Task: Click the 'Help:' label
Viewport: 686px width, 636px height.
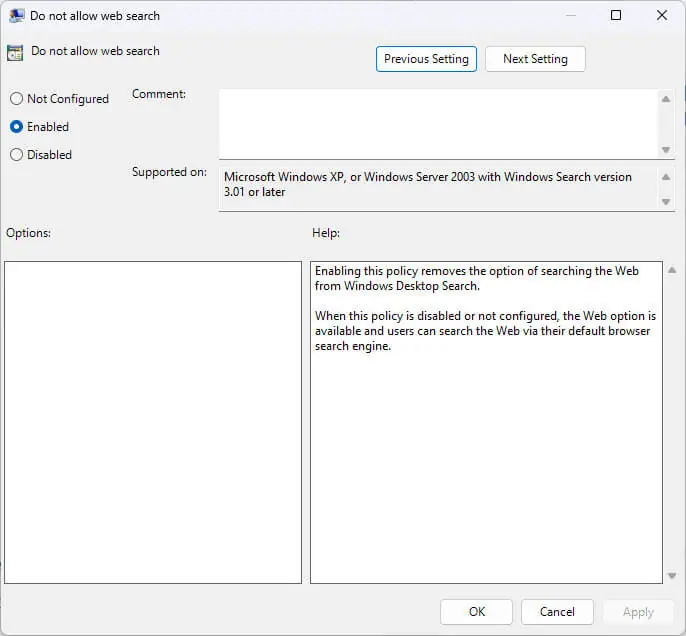Action: [326, 233]
